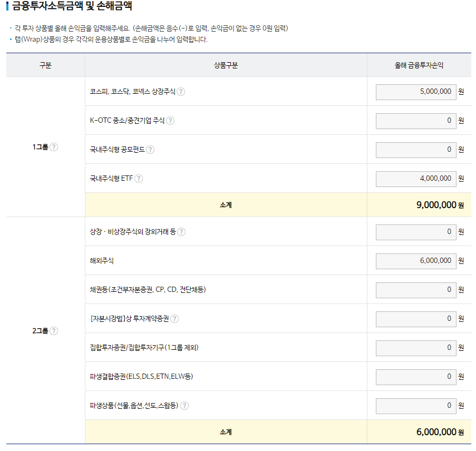Click the question mark next to 2그룹
This screenshot has width=476, height=451.
(x=54, y=331)
